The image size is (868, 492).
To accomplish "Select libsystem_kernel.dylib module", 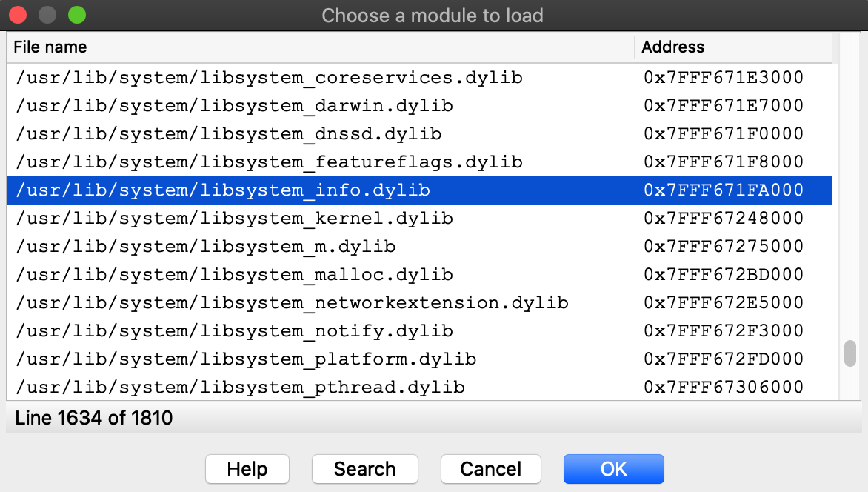I will (234, 219).
